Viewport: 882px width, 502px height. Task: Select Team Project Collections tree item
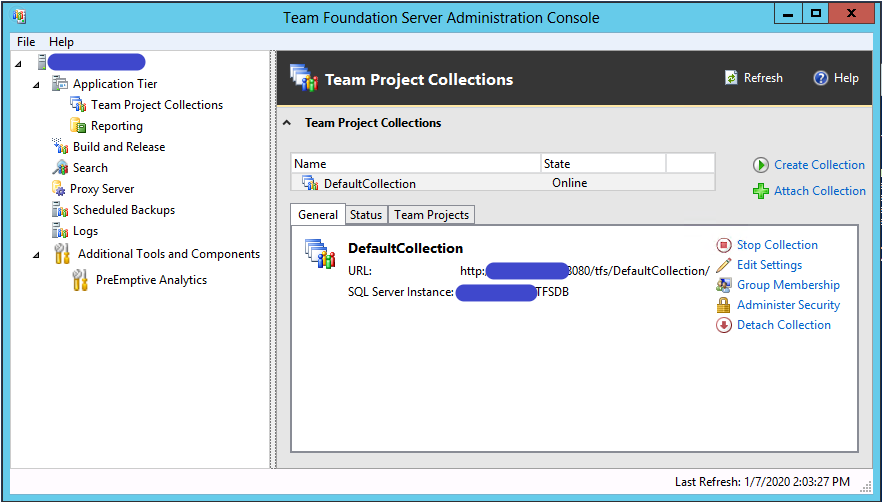pos(157,105)
